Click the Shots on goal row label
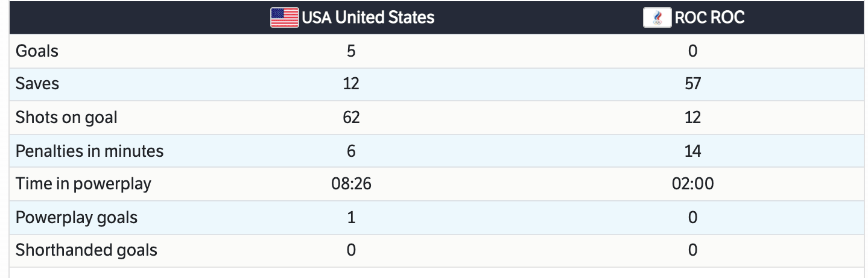The image size is (868, 278). [66, 118]
